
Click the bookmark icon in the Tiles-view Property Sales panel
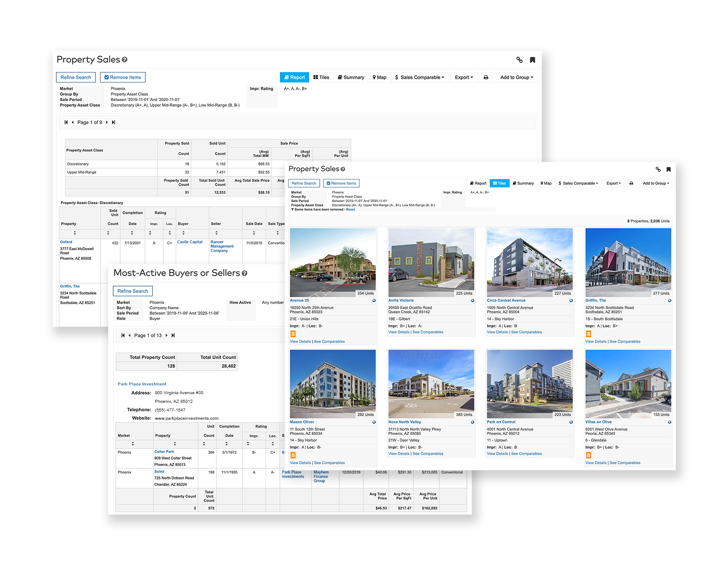[669, 170]
